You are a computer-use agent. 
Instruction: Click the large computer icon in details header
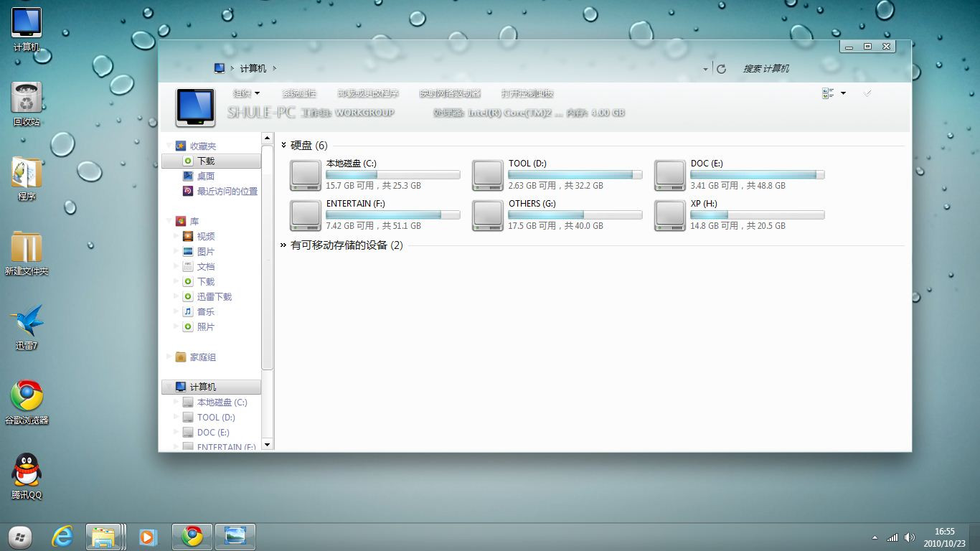[x=195, y=108]
